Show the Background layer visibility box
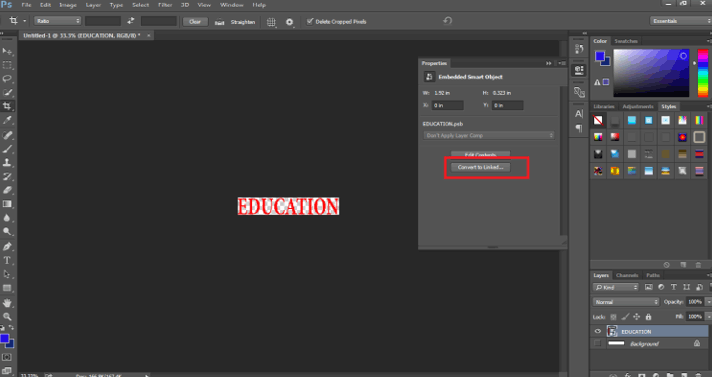 coord(598,343)
